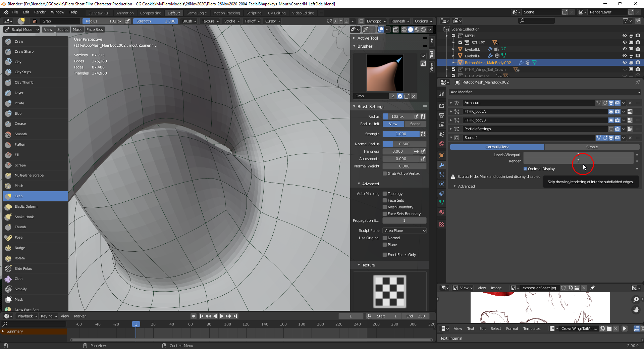The width and height of the screenshot is (644, 349).
Task: Select the Snake Hook brush
Action: pos(23,217)
